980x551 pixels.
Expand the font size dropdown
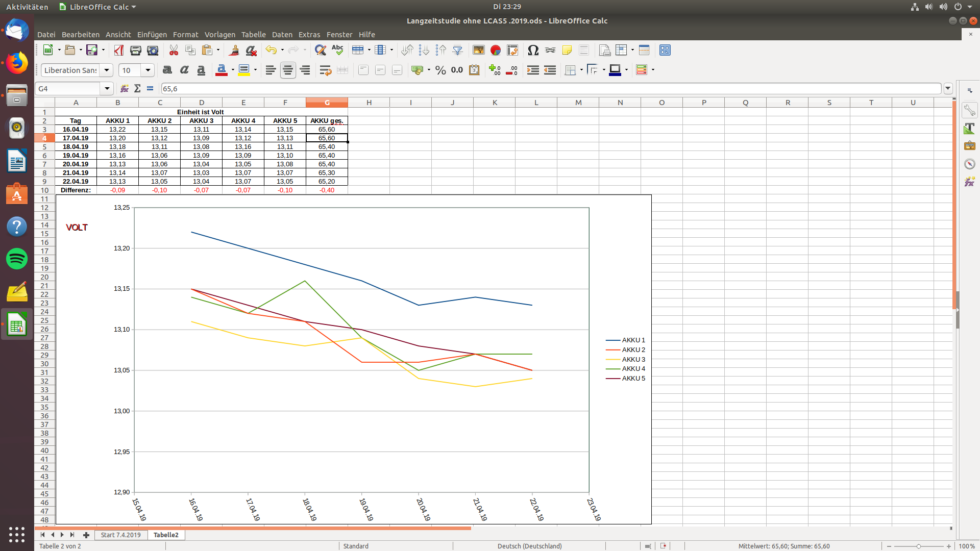148,70
